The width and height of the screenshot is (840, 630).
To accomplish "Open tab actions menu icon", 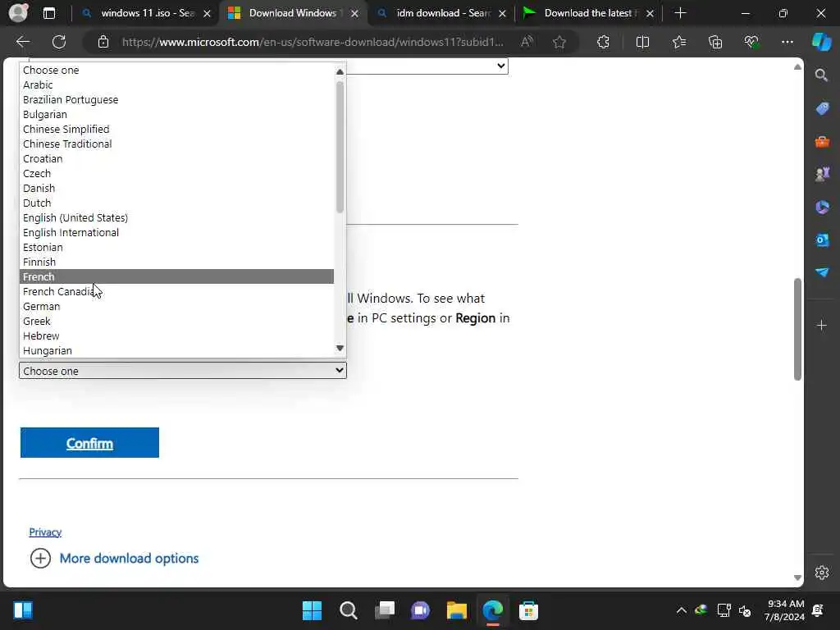I will 48,13.
